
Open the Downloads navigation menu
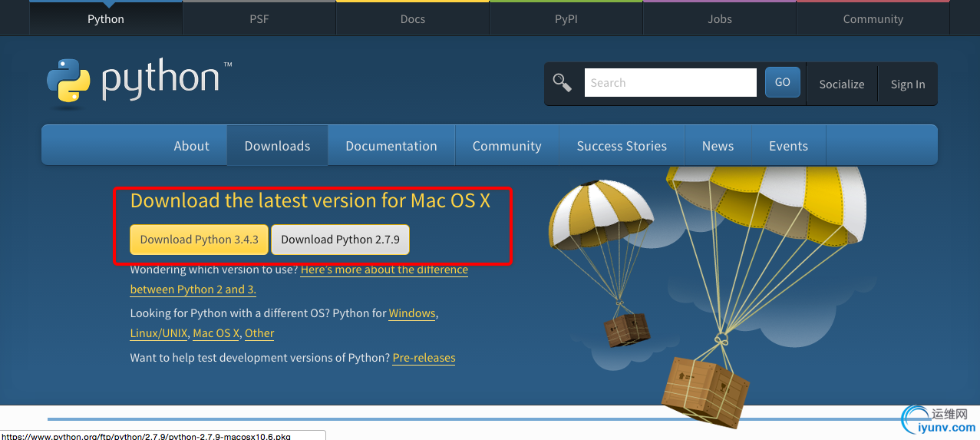coord(278,146)
